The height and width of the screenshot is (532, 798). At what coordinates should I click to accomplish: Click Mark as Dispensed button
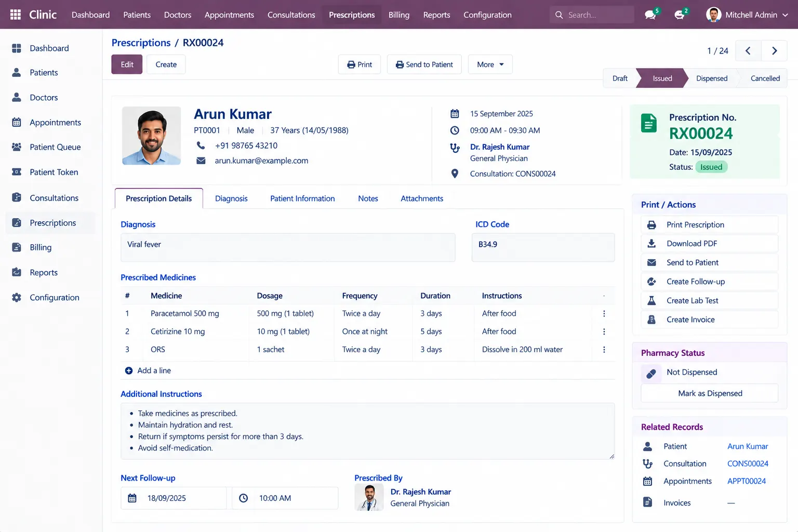710,393
